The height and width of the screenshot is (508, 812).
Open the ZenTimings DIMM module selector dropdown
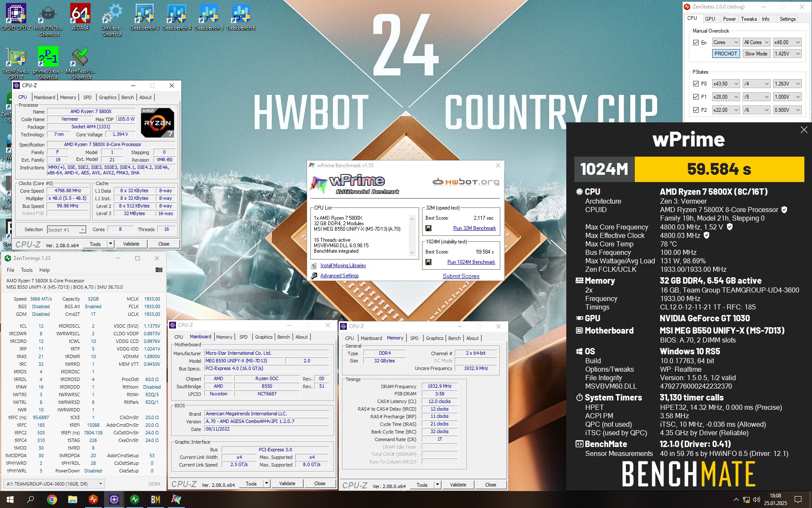pyautogui.click(x=54, y=484)
